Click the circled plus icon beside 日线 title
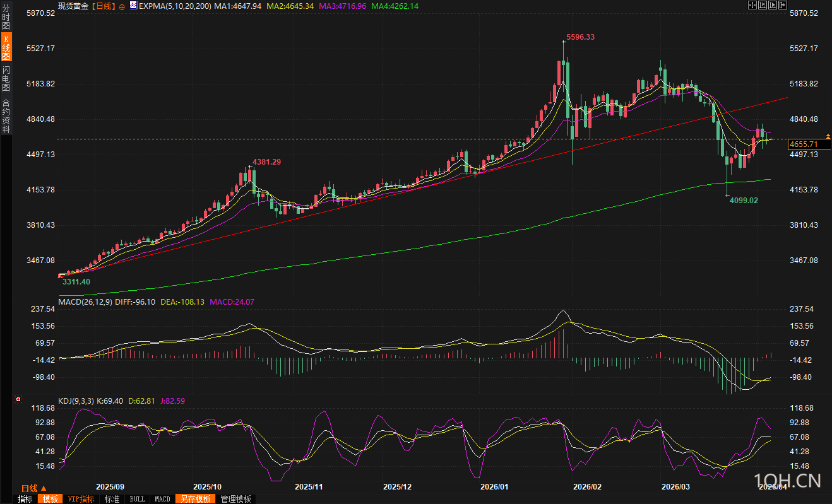The width and height of the screenshot is (832, 504). click(122, 6)
